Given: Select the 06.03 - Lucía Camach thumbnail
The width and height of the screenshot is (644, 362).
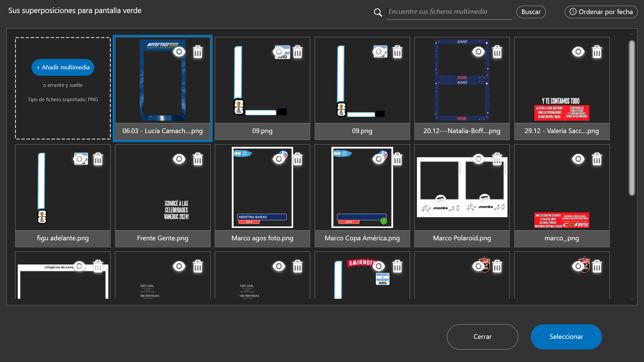Looking at the screenshot, I should pos(163,80).
